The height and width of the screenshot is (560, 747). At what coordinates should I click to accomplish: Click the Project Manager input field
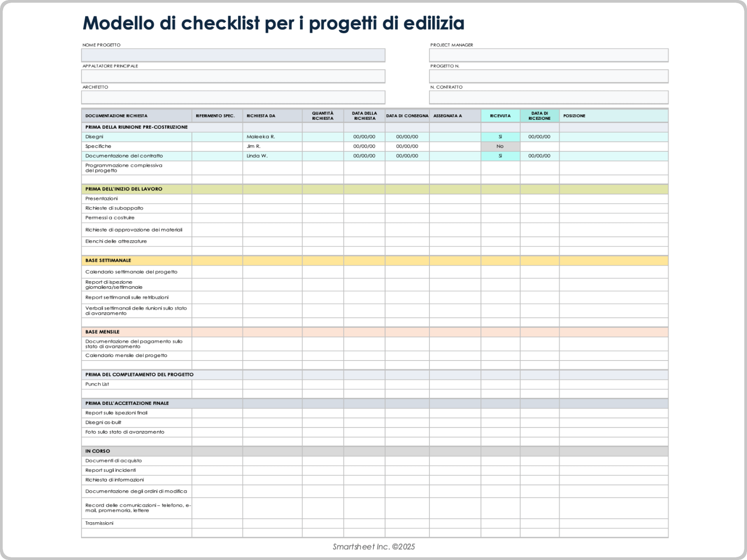[549, 55]
